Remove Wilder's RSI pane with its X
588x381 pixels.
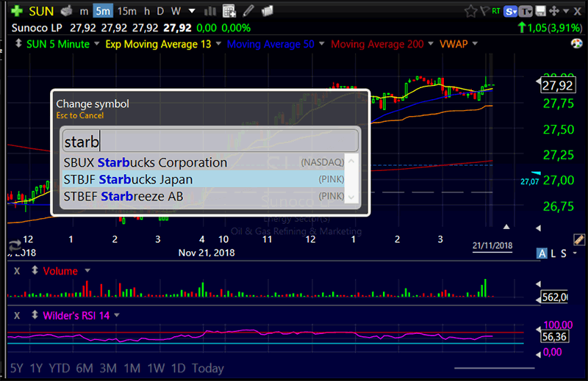tap(17, 316)
